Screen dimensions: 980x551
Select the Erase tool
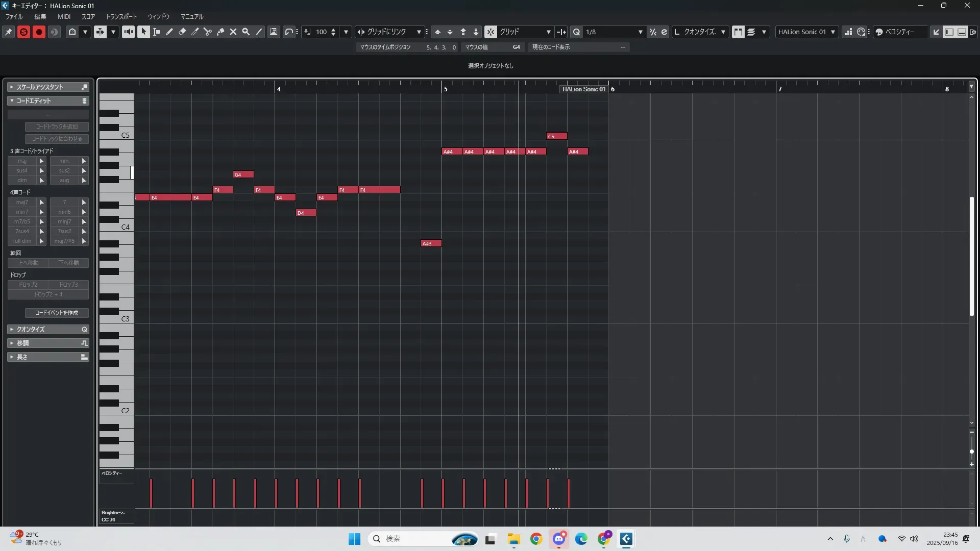pyautogui.click(x=182, y=32)
